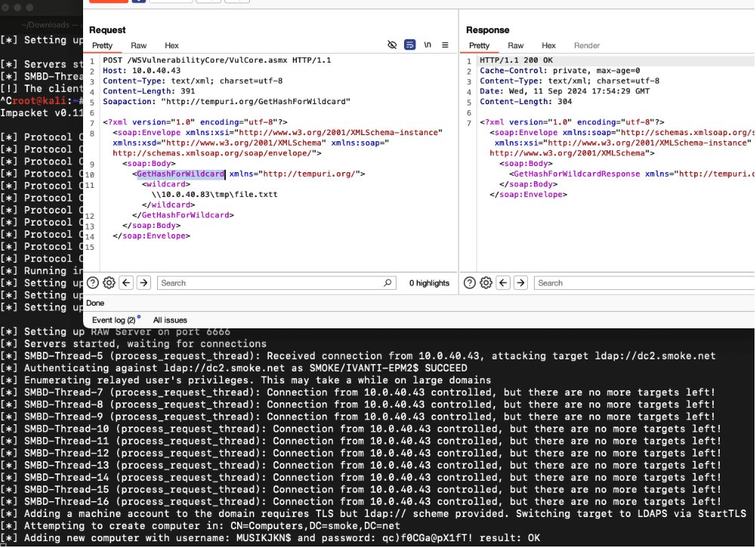
Task: Open the All issues tab
Action: click(170, 320)
